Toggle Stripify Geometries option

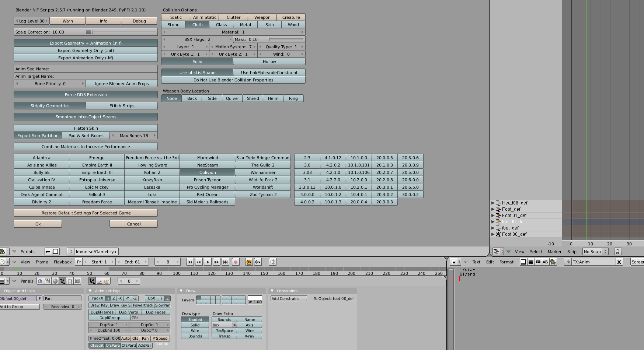pyautogui.click(x=50, y=106)
